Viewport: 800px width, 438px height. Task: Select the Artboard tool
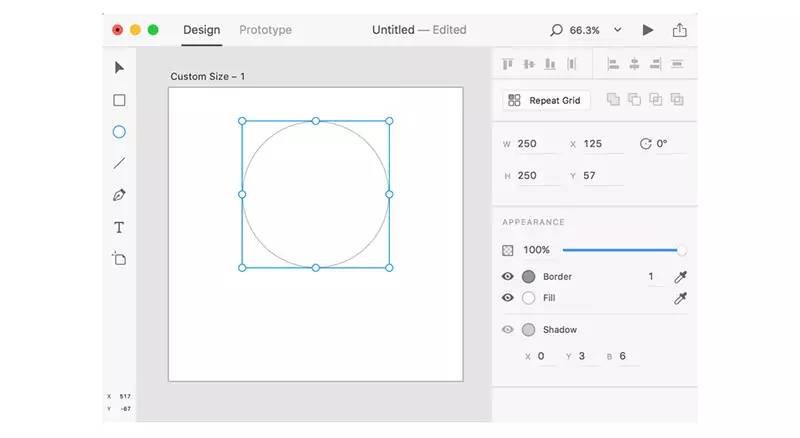click(119, 259)
